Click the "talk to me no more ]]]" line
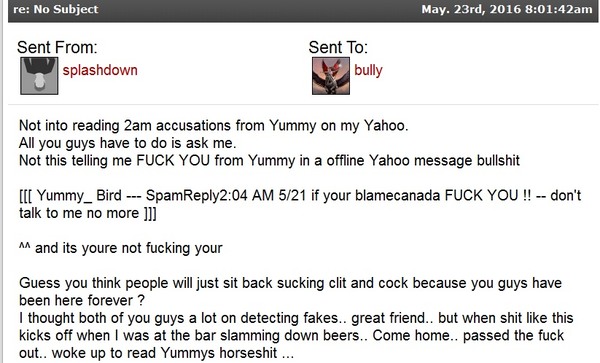Viewport: 600px width, 363px height. tap(88, 213)
